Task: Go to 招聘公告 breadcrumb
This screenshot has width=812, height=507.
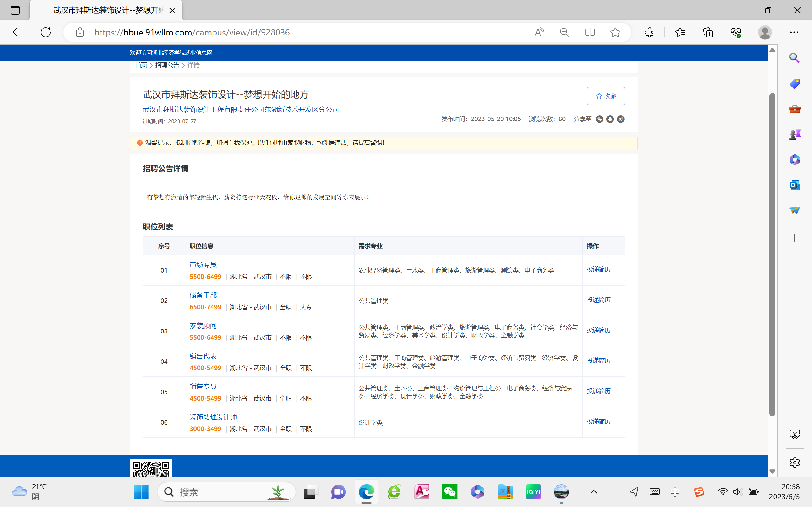Action: coord(167,65)
